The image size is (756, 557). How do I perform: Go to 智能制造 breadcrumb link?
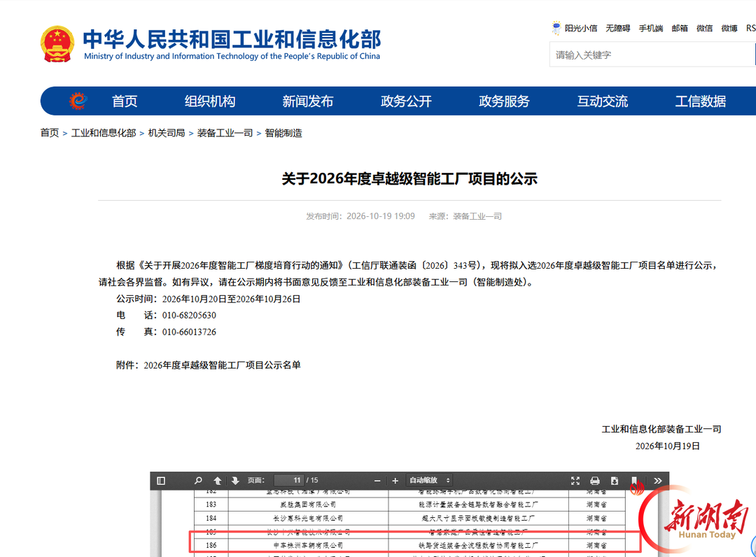coord(283,133)
